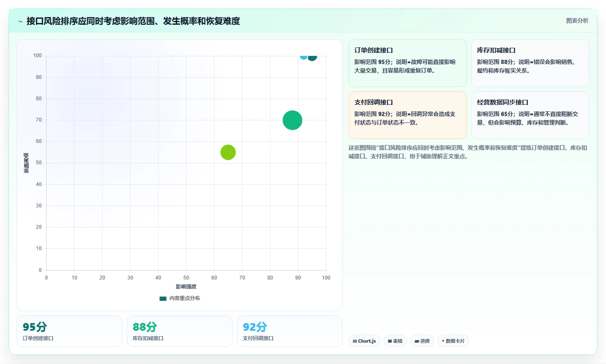
Task: Click the 进度 tag chip
Action: point(422,341)
